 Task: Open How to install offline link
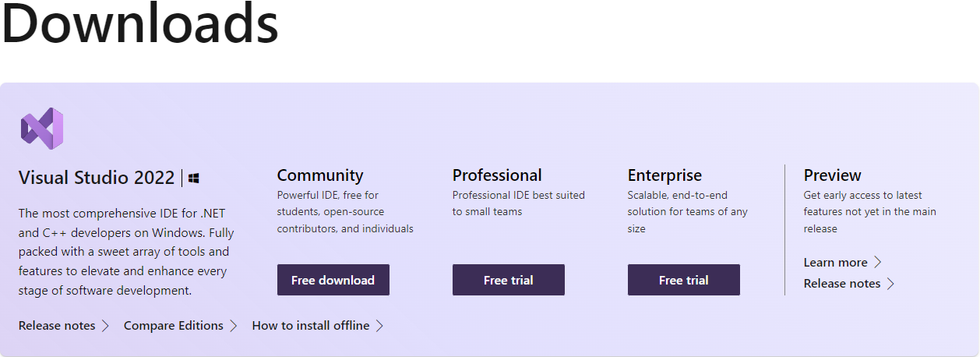click(318, 326)
